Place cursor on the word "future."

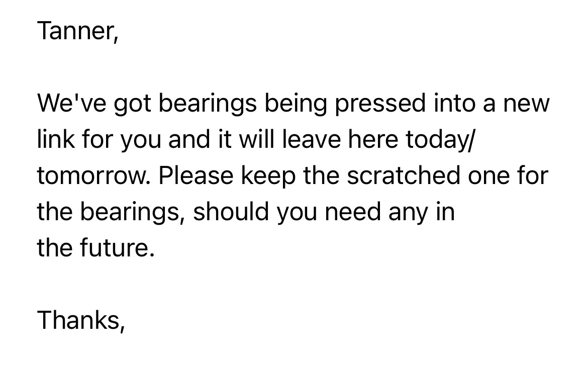(117, 248)
